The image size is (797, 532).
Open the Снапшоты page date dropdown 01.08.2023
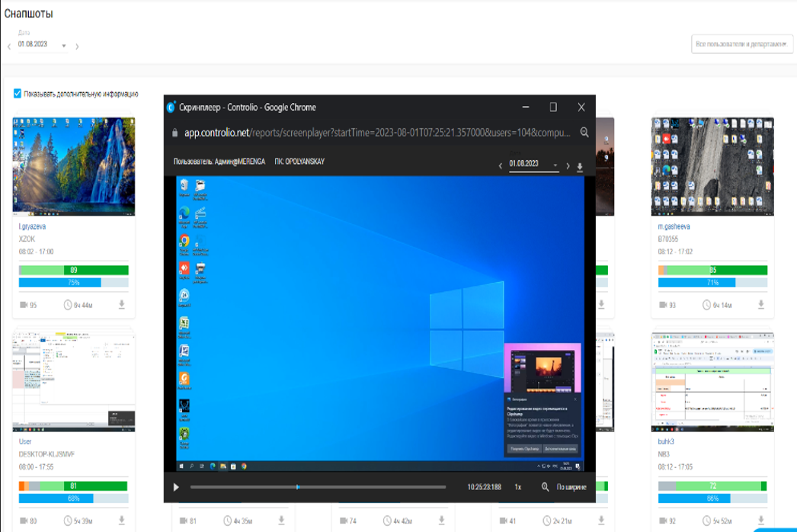pyautogui.click(x=42, y=45)
